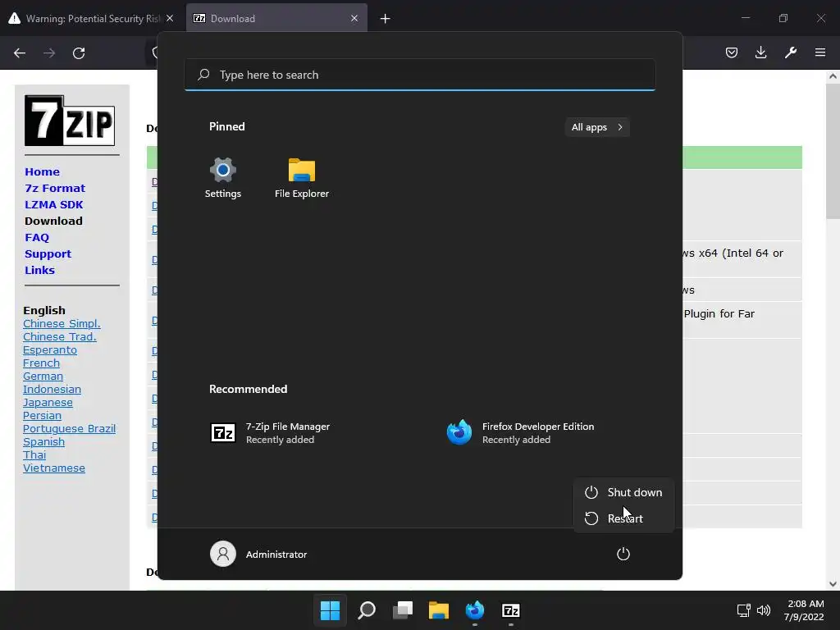Switch language to German
Image resolution: width=840 pixels, height=630 pixels.
point(43,376)
